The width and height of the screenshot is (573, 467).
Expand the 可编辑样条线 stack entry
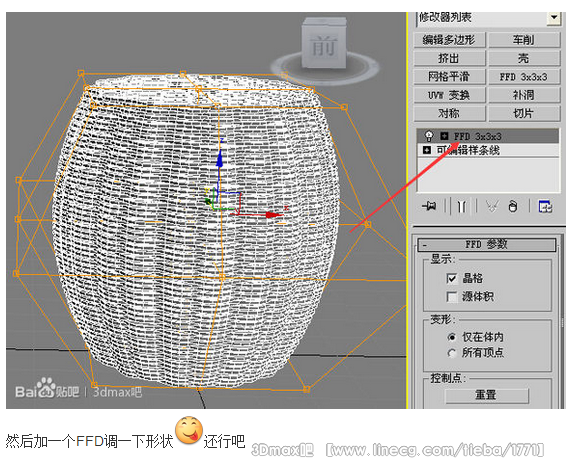point(427,150)
